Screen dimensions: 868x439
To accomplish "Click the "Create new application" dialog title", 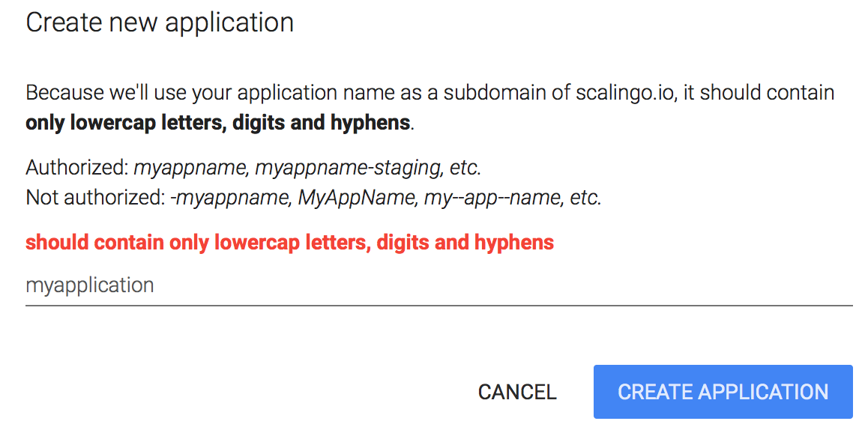I will pyautogui.click(x=160, y=22).
